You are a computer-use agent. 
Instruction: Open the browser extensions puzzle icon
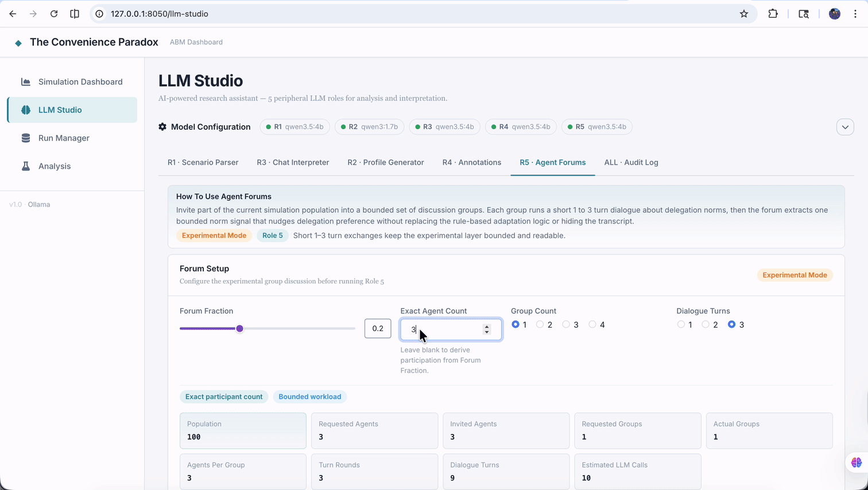tap(773, 14)
